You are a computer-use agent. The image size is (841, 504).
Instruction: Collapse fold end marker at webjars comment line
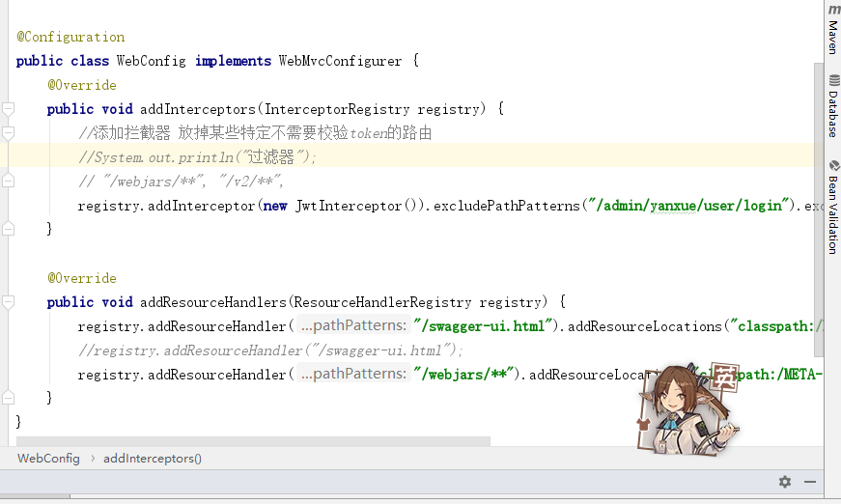tap(8, 181)
